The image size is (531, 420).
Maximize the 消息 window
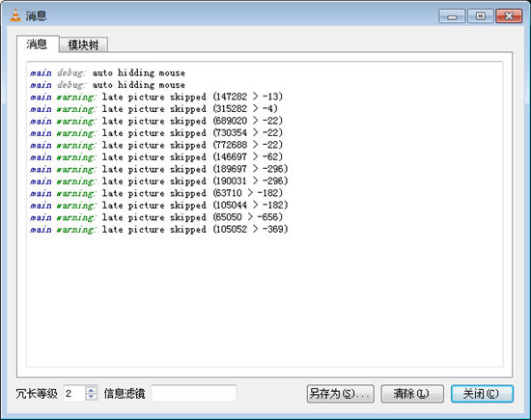pyautogui.click(x=481, y=15)
